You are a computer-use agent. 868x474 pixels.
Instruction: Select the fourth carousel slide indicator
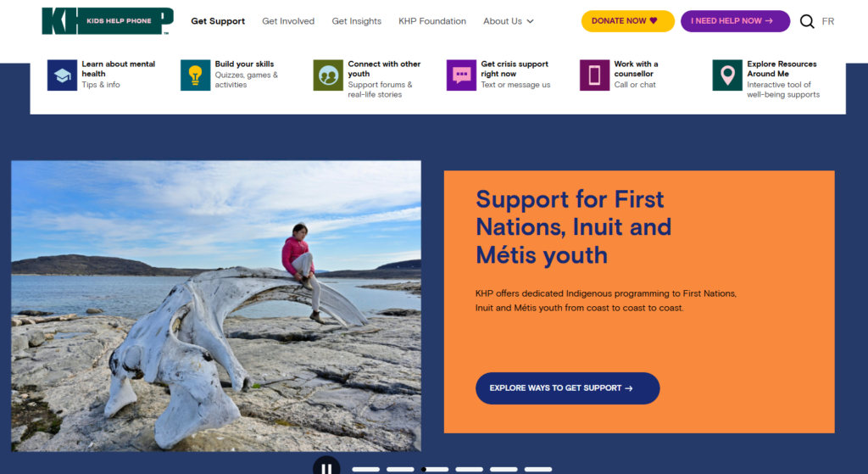(470, 470)
